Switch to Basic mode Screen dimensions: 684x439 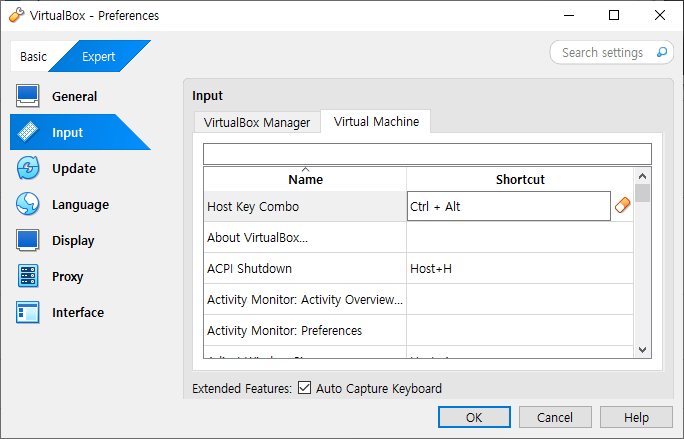point(33,56)
